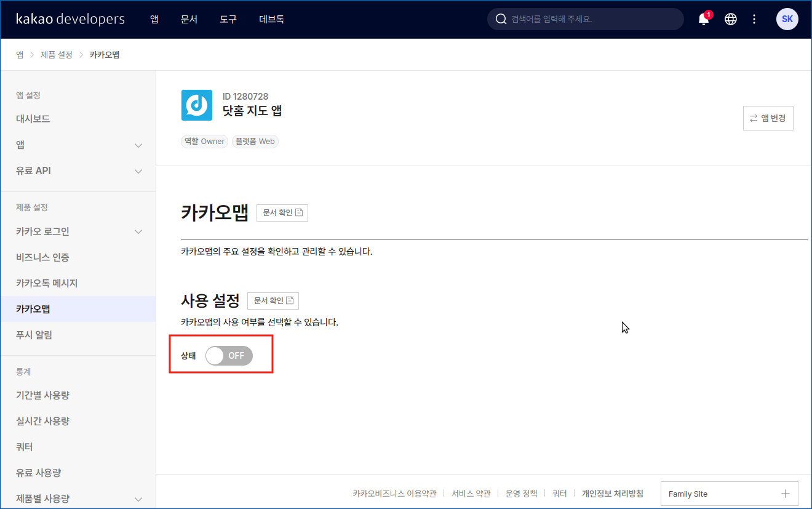Expand the 제품별 사용량 sidebar section
This screenshot has width=812, height=509.
pyautogui.click(x=138, y=499)
